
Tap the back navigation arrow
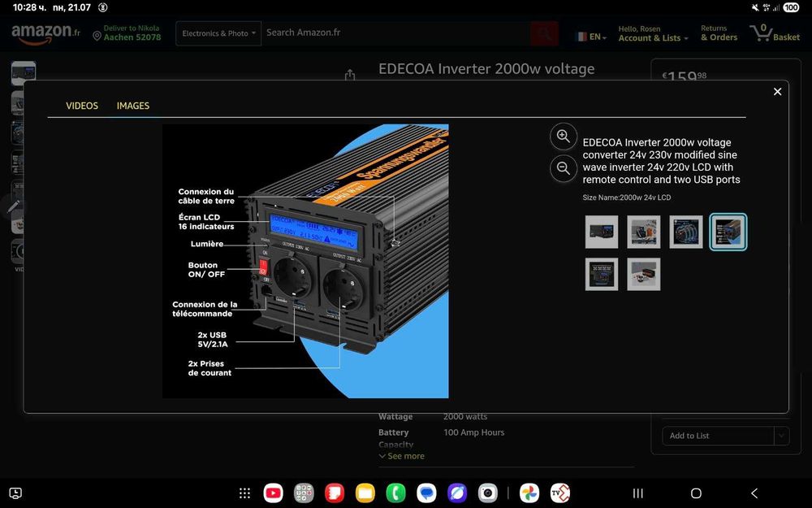click(754, 493)
